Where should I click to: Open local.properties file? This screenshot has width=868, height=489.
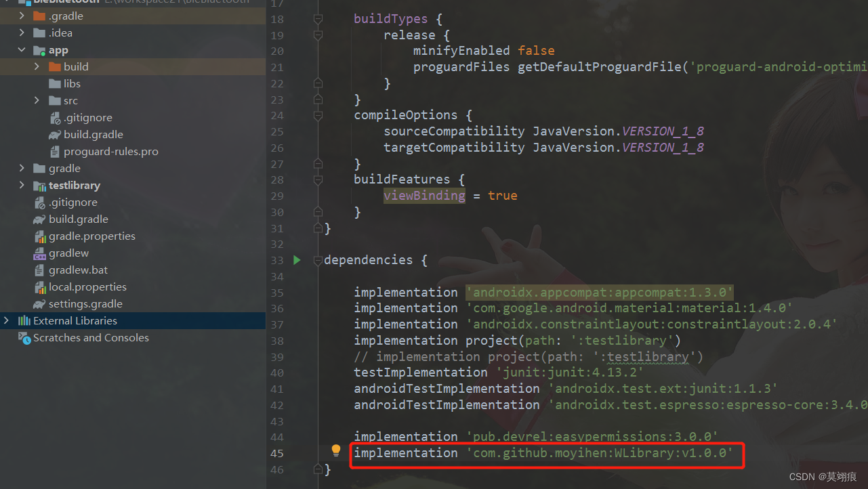pyautogui.click(x=87, y=286)
